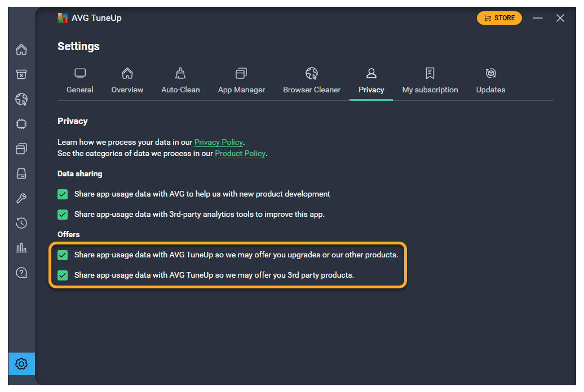The width and height of the screenshot is (584, 392).
Task: Open the Auto-Clean settings tab
Action: 180,81
